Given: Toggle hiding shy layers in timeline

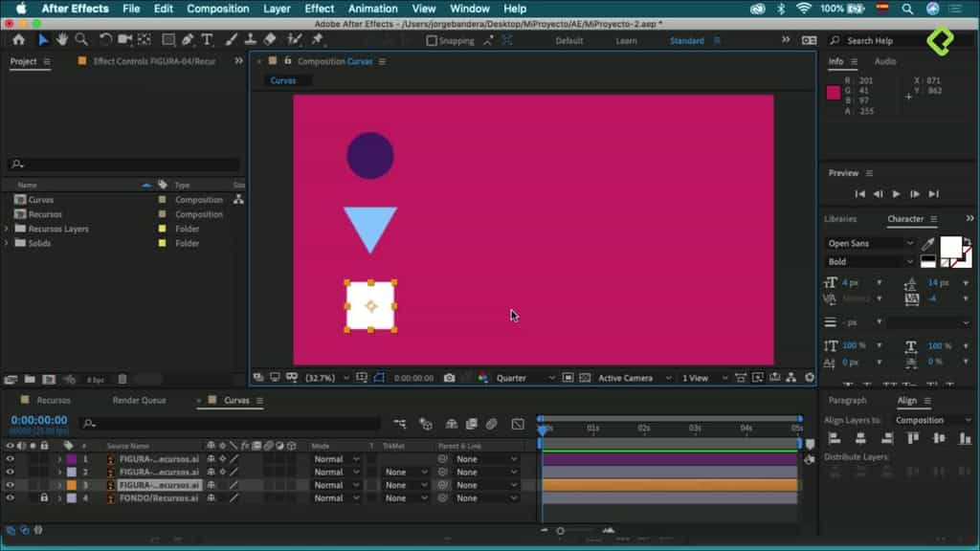Looking at the screenshot, I should coord(452,424).
